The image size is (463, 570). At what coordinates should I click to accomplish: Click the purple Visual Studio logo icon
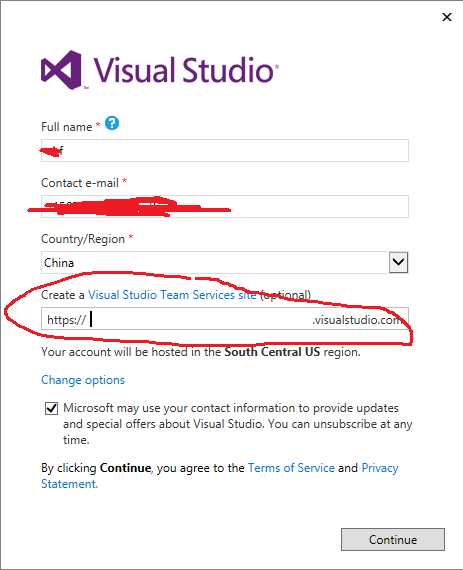(x=61, y=70)
